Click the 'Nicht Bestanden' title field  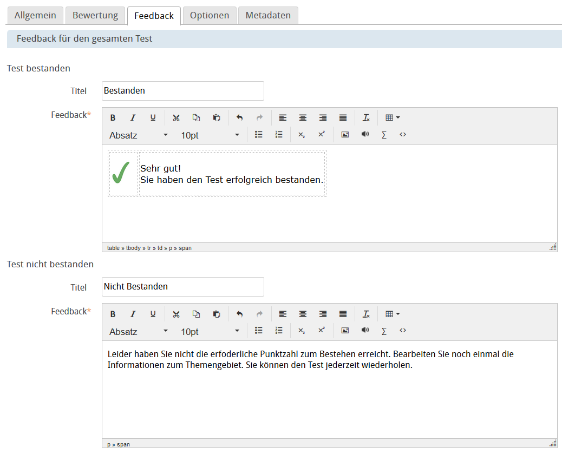[183, 287]
